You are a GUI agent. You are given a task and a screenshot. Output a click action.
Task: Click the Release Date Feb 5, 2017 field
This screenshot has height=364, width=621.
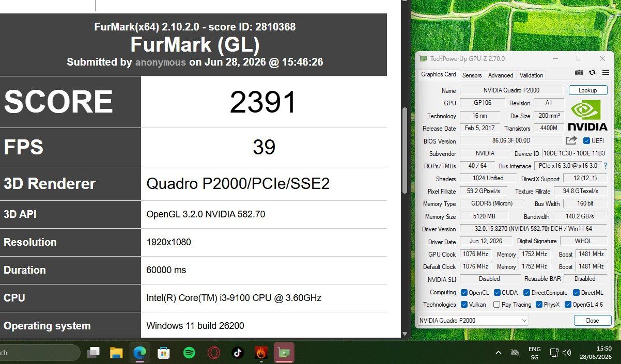pyautogui.click(x=480, y=128)
